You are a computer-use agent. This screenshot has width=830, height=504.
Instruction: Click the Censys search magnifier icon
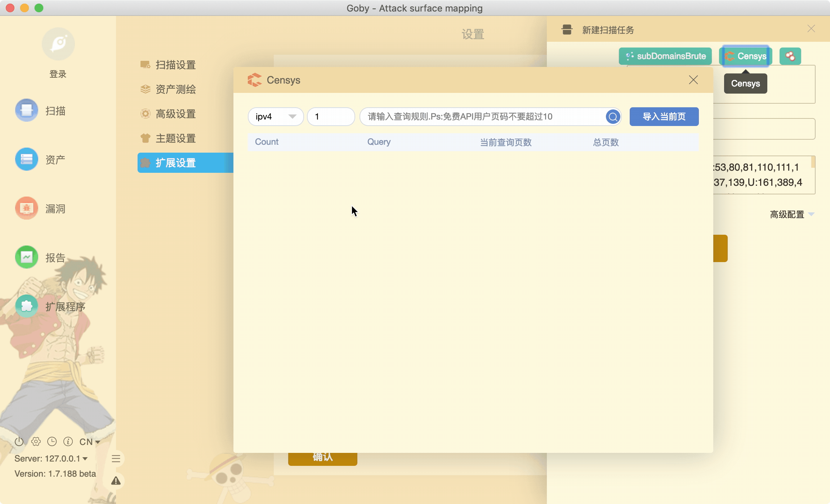click(x=613, y=117)
